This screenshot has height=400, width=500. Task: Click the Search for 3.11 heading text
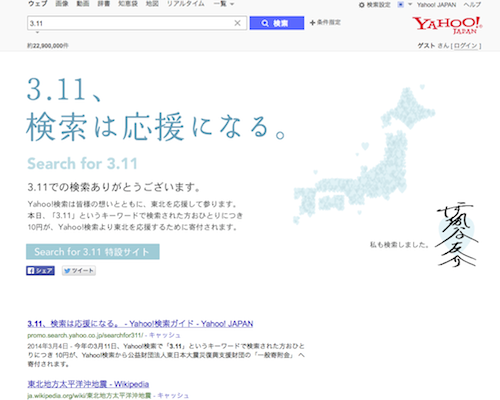click(x=82, y=164)
